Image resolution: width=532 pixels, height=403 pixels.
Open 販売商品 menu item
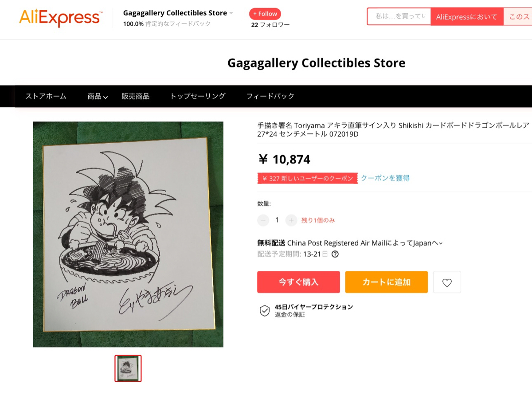(x=135, y=96)
